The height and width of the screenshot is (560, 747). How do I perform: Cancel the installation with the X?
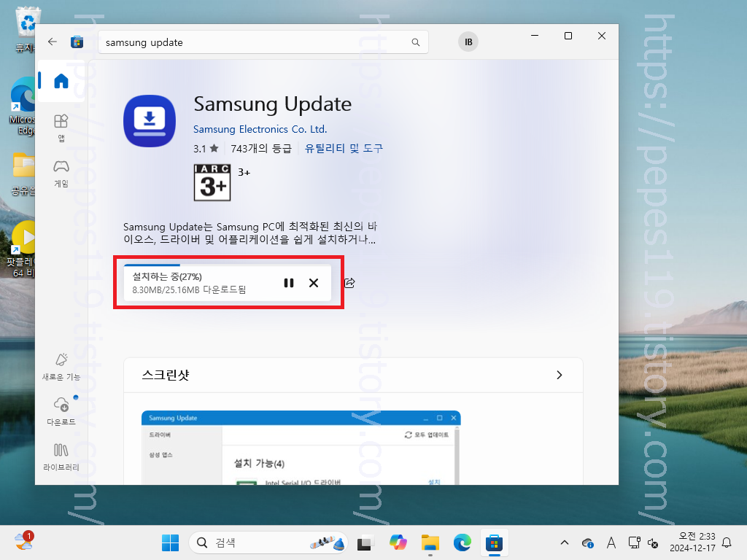(x=314, y=283)
